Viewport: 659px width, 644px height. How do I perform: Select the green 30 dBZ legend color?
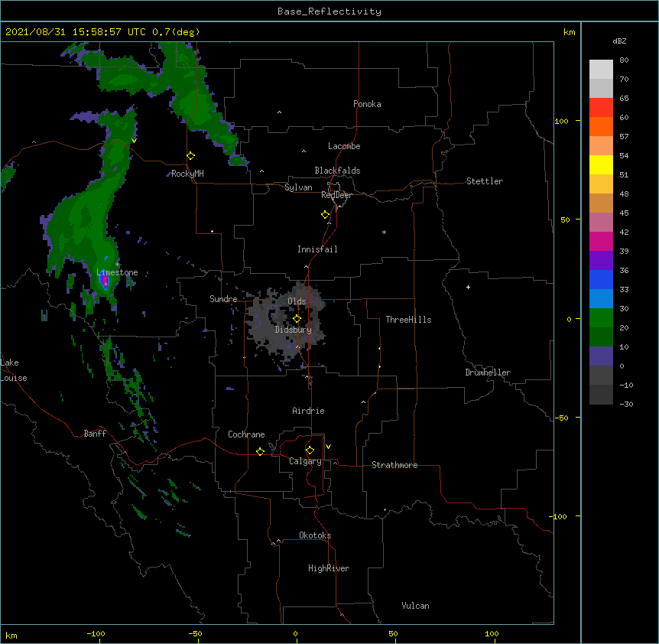coord(601,318)
